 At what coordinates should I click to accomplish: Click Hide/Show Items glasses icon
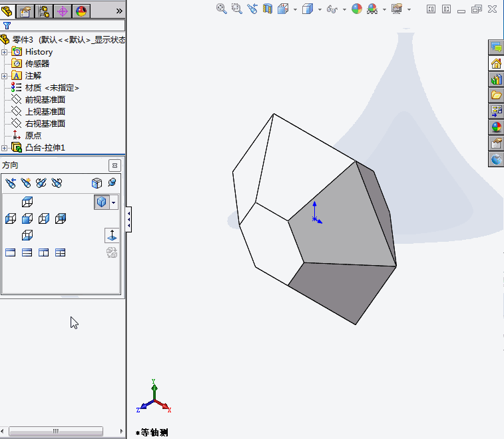(332, 9)
